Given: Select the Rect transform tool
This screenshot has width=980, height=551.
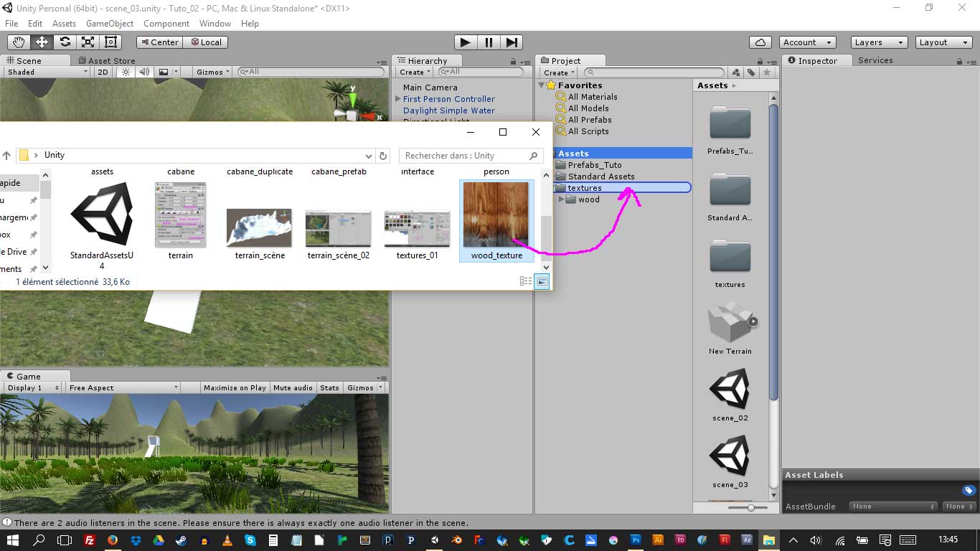Looking at the screenshot, I should pyautogui.click(x=110, y=42).
